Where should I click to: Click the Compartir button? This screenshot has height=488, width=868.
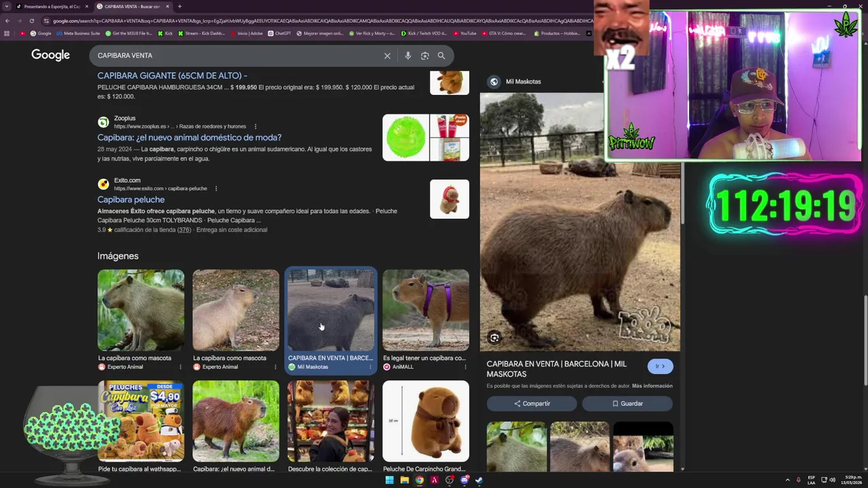pyautogui.click(x=532, y=403)
